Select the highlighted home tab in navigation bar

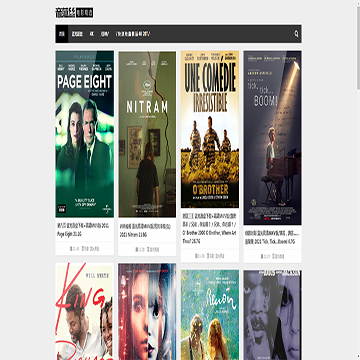[x=62, y=34]
